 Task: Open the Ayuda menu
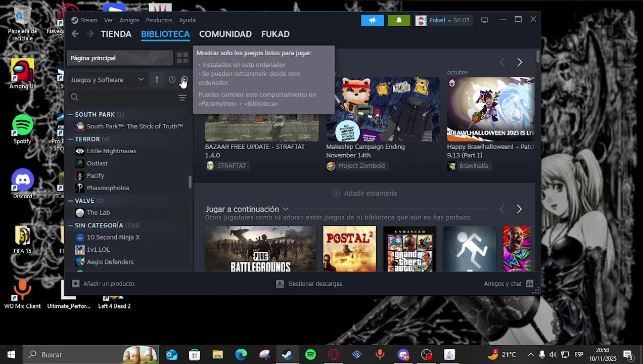click(x=188, y=20)
